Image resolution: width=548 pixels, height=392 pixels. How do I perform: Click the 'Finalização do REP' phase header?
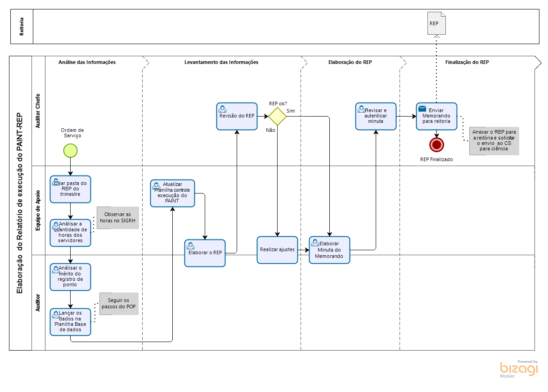click(x=467, y=62)
